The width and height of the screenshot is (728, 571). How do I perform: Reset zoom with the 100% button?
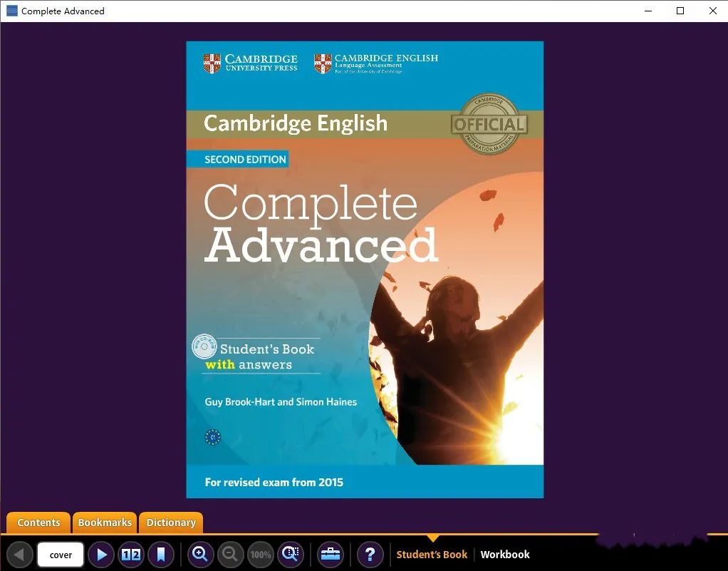pyautogui.click(x=261, y=555)
